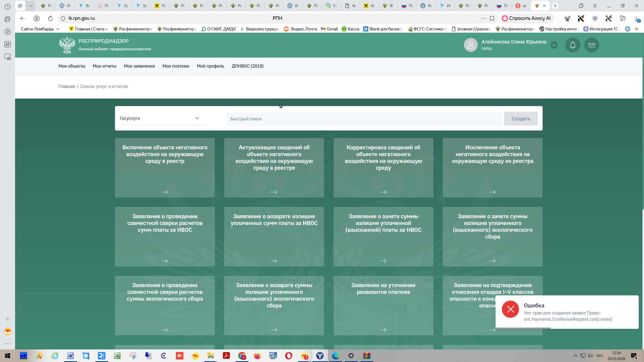The height and width of the screenshot is (362, 644).
Task: Click arrow on "Заявление на уточнение реквизитов платежа" card
Action: pos(383,330)
